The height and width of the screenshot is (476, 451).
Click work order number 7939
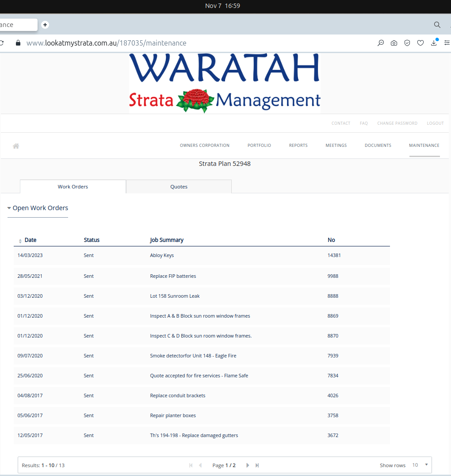click(333, 356)
